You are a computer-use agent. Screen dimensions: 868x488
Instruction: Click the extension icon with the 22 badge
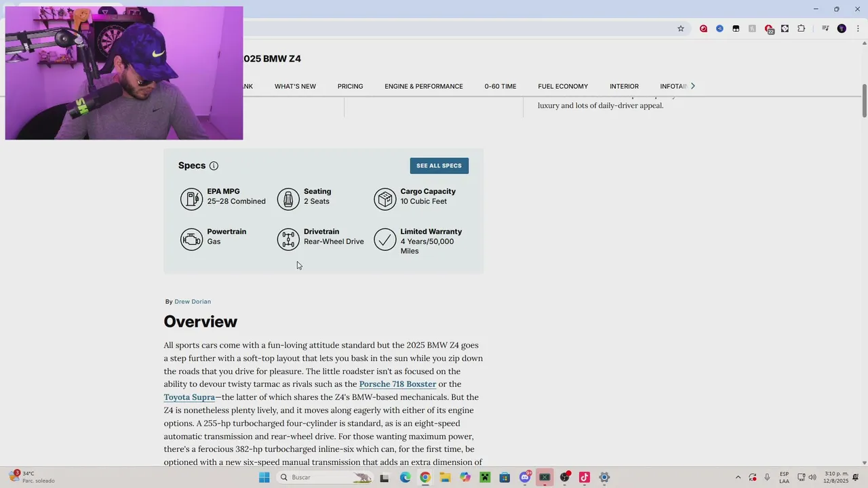[768, 28]
